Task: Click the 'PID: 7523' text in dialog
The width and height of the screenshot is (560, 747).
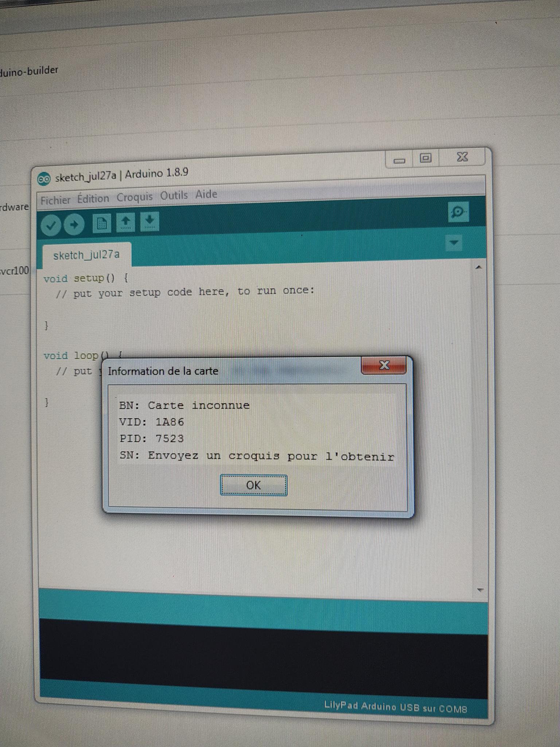Action: click(152, 438)
